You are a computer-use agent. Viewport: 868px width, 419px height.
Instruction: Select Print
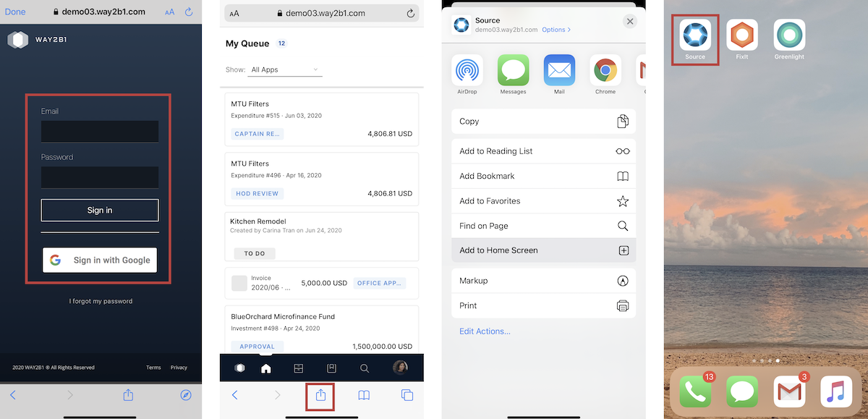tap(543, 305)
